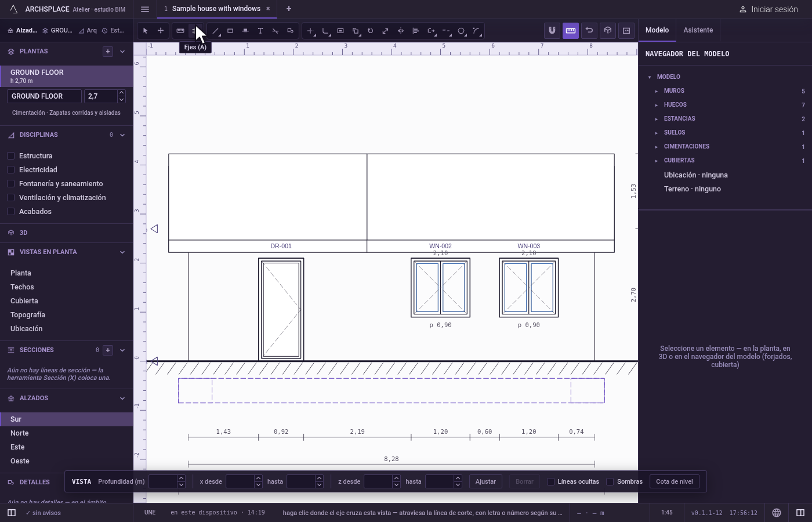Collapse the PLANTAS section chevron
Viewport: 812px width, 522px height.
(122, 52)
